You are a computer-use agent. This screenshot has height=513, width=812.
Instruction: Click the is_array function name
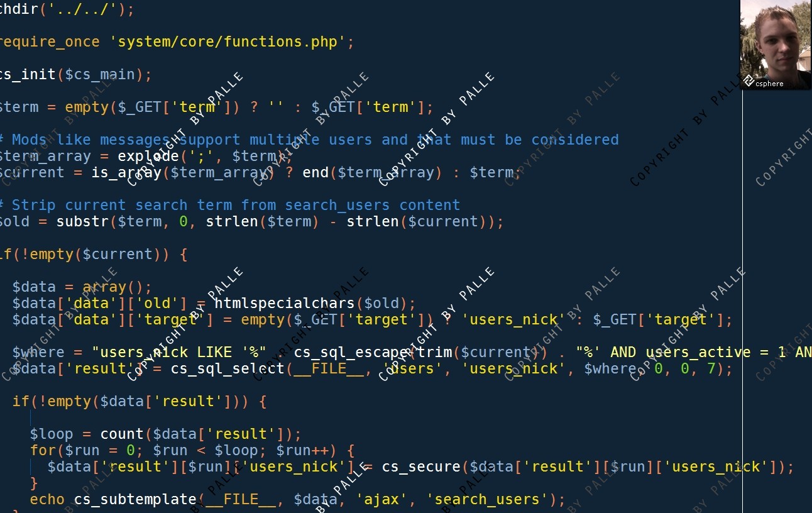tap(126, 172)
